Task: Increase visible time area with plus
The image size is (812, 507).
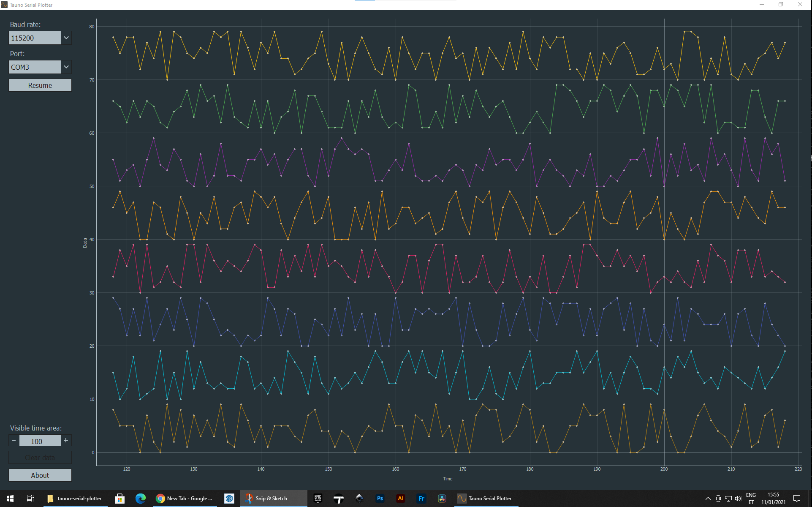Action: coord(66,441)
